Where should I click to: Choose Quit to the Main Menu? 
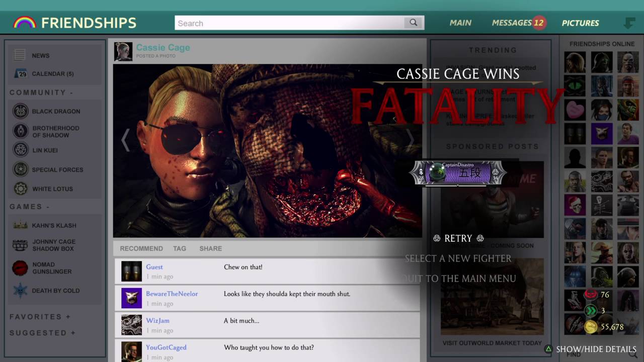[458, 279]
